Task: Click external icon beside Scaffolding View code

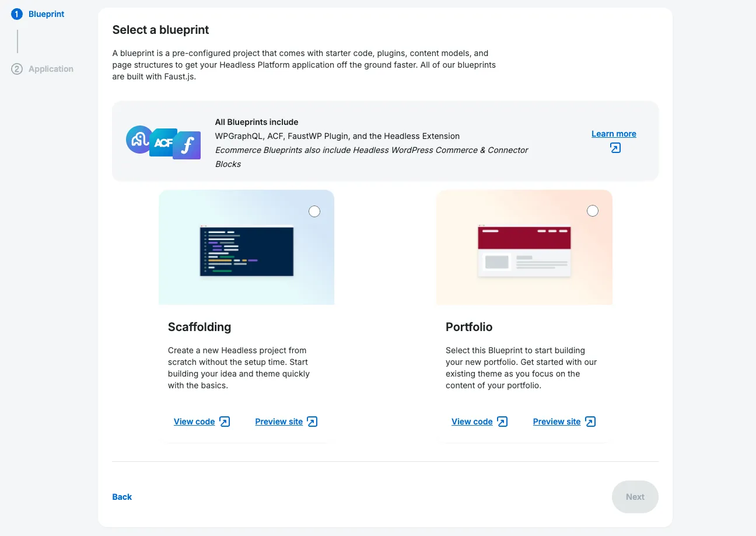Action: pyautogui.click(x=225, y=422)
